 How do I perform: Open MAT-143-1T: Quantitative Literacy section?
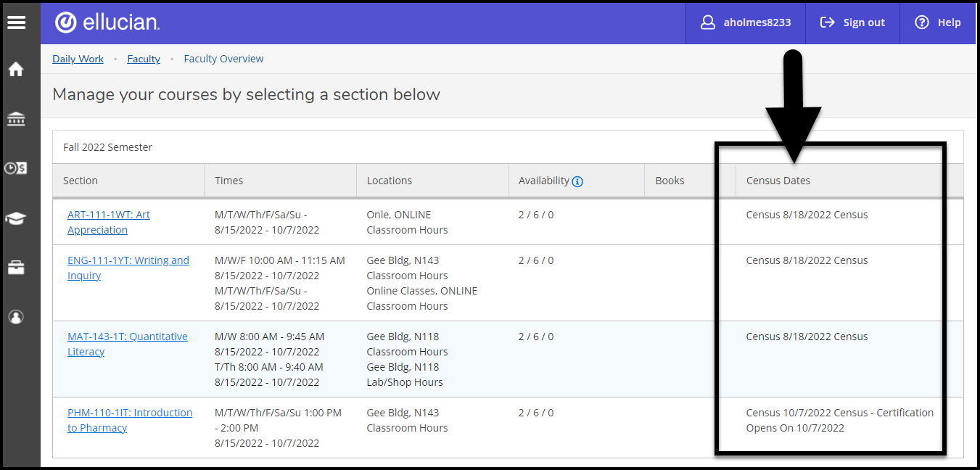click(128, 344)
